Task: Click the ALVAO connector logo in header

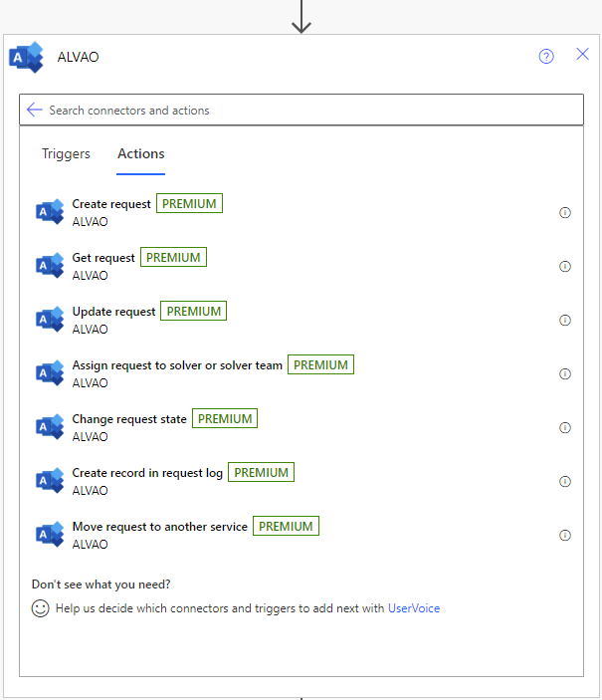Action: pyautogui.click(x=26, y=57)
